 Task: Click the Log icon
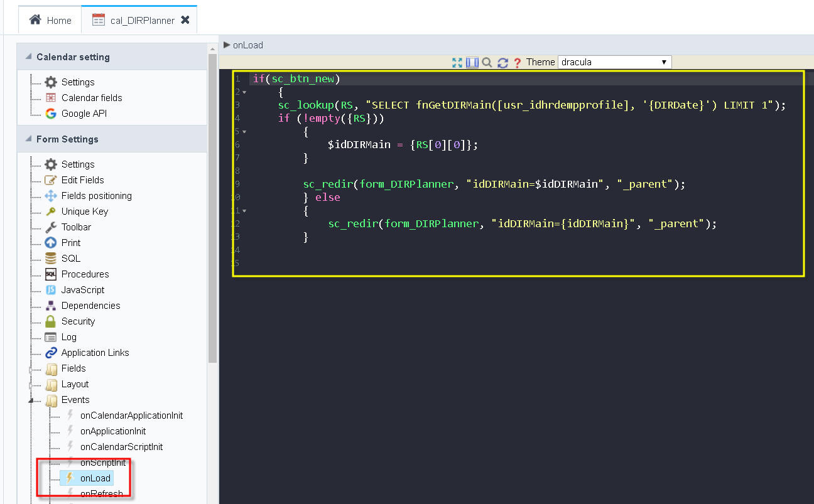51,337
